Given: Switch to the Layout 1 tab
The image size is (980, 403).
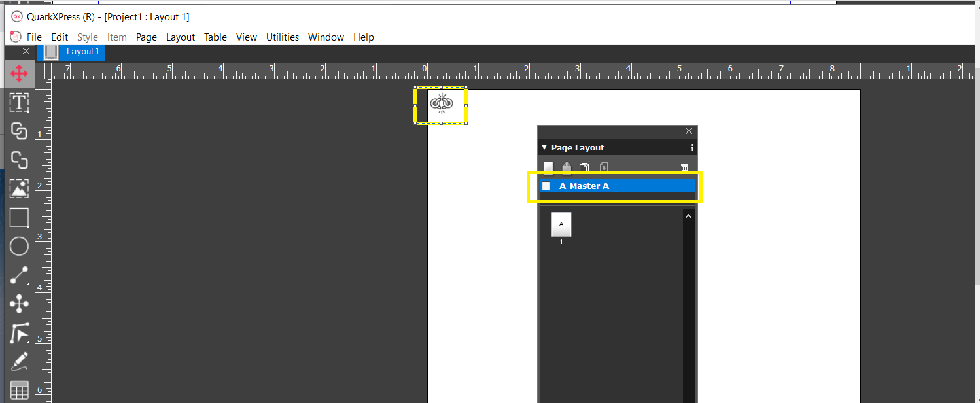Looking at the screenshot, I should click(x=82, y=51).
